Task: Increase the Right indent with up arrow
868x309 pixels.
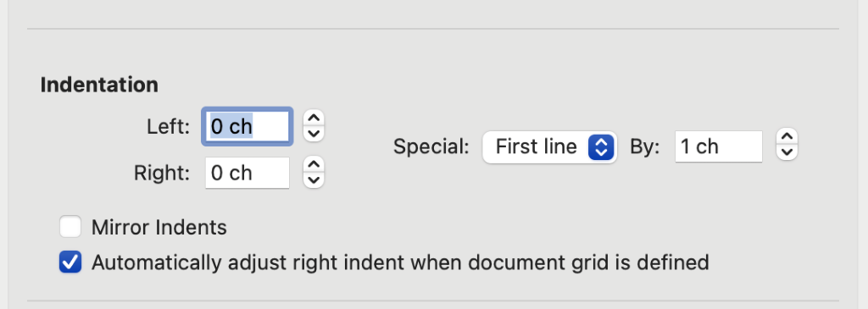Action: [x=314, y=164]
